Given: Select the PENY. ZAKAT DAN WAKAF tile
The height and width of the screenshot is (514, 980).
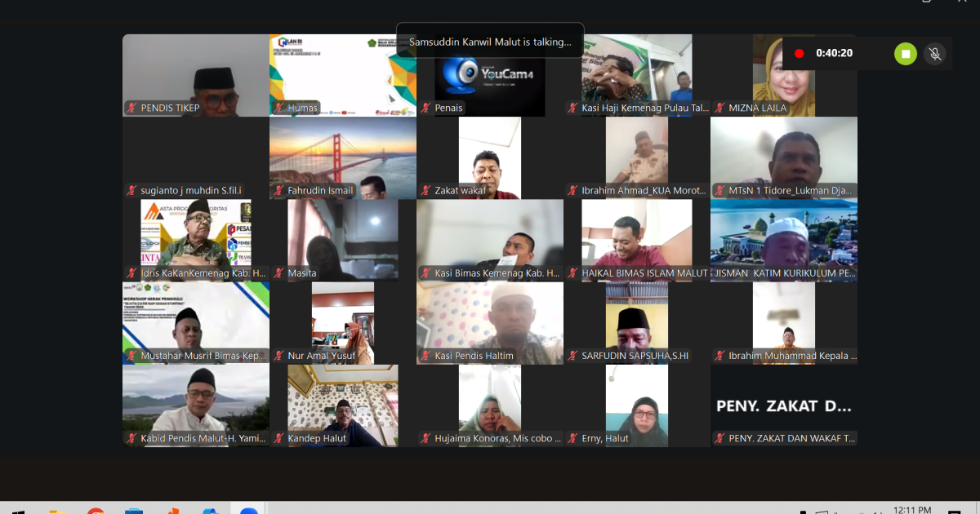Looking at the screenshot, I should (x=784, y=405).
